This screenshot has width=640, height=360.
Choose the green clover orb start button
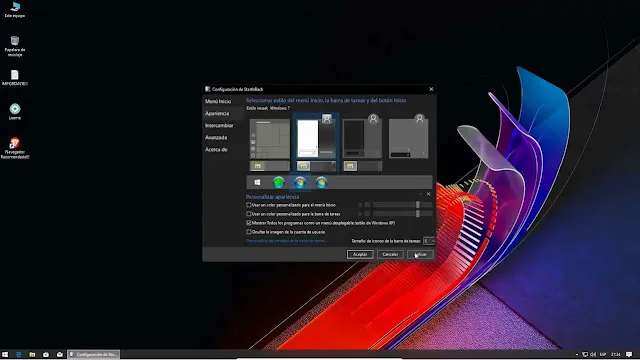coord(278,182)
